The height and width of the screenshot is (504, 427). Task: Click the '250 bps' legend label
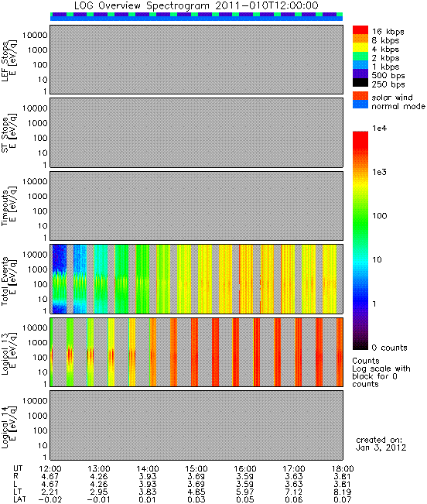click(x=388, y=84)
